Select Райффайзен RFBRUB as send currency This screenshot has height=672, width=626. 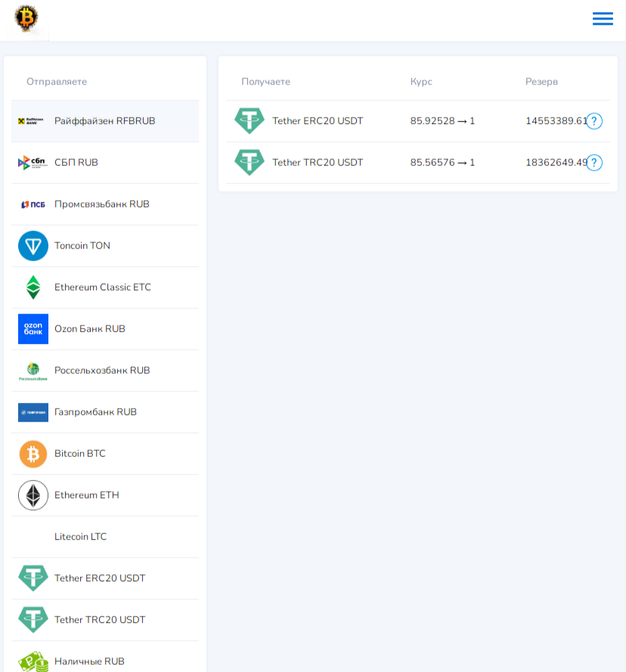(x=105, y=121)
